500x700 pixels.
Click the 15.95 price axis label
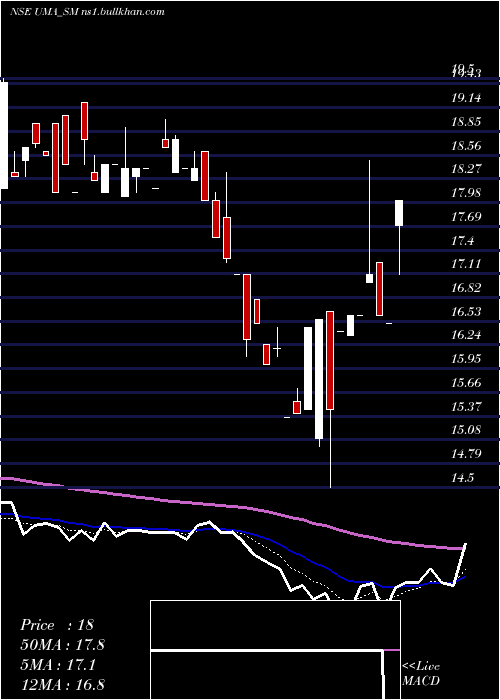[x=466, y=359]
